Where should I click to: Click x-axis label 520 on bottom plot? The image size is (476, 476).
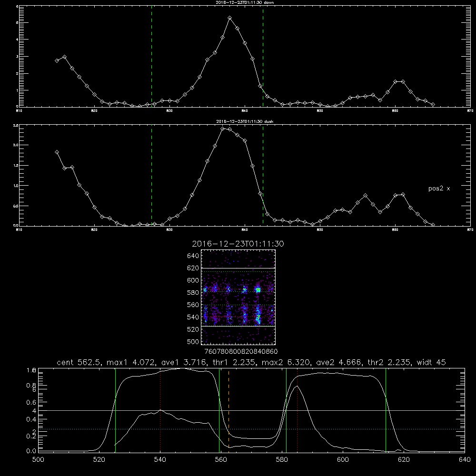(99, 460)
